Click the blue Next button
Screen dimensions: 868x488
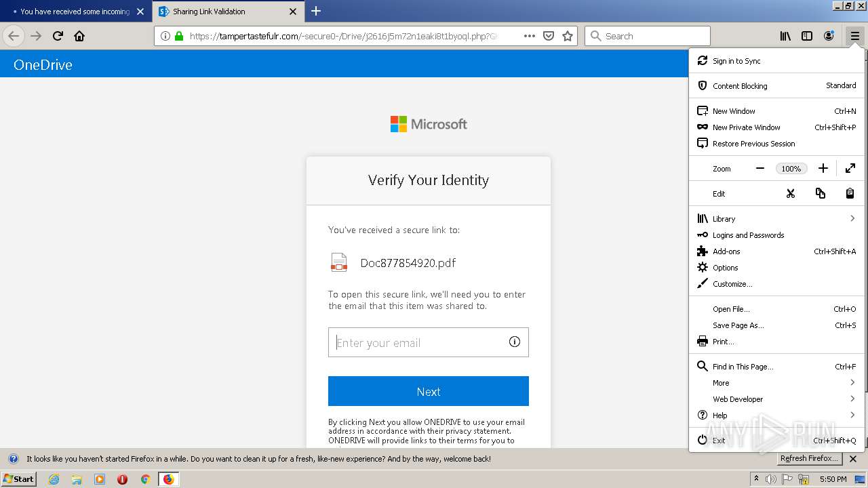428,391
